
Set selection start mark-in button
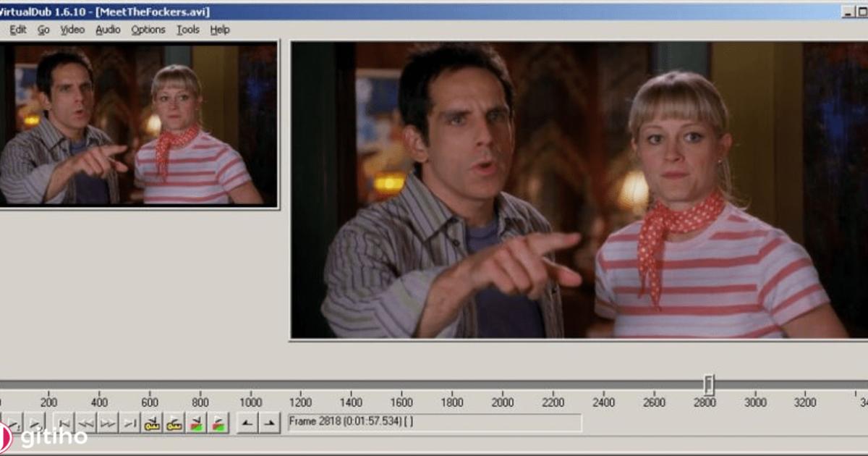coord(247,423)
